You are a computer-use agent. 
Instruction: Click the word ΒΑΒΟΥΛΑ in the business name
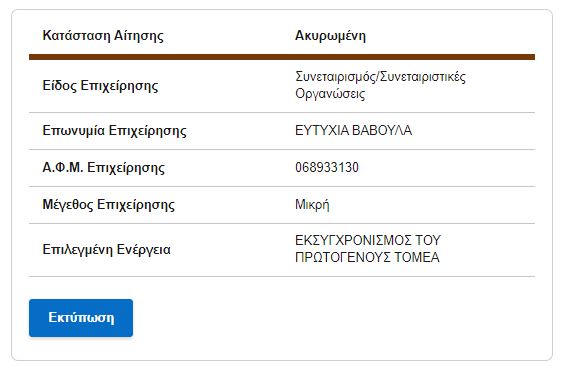382,130
